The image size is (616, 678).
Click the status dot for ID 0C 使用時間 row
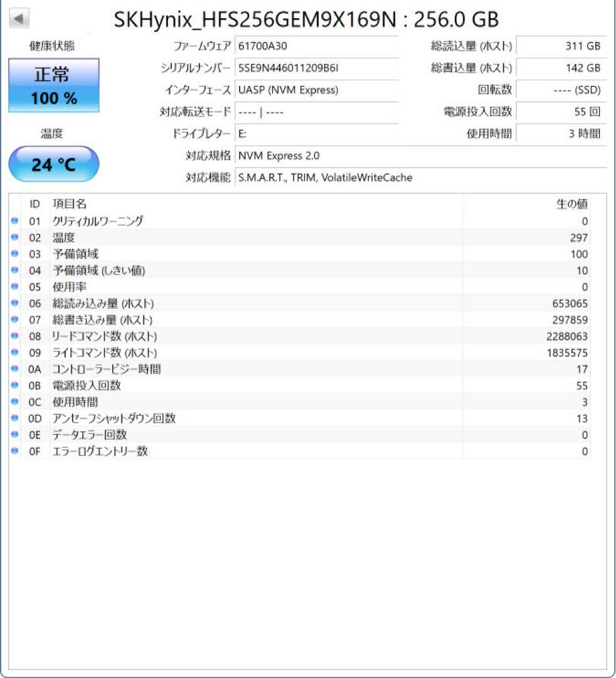(14, 401)
